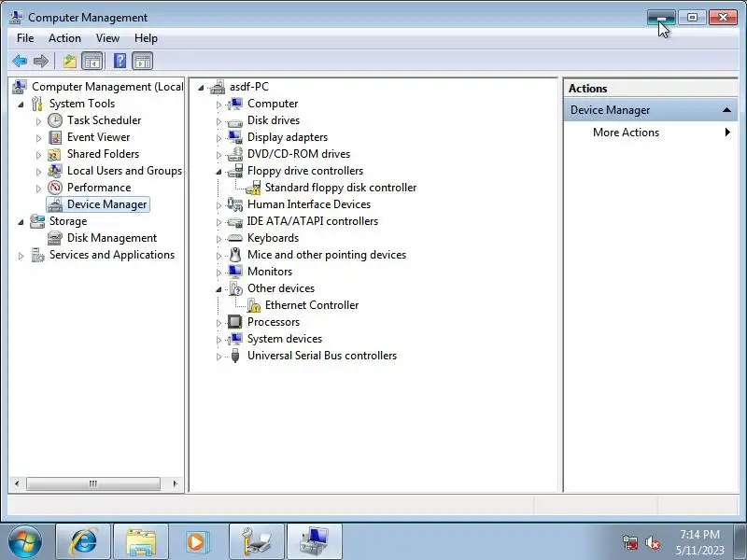Toggle Show/Hide Console Tree toolbar icon

(92, 61)
